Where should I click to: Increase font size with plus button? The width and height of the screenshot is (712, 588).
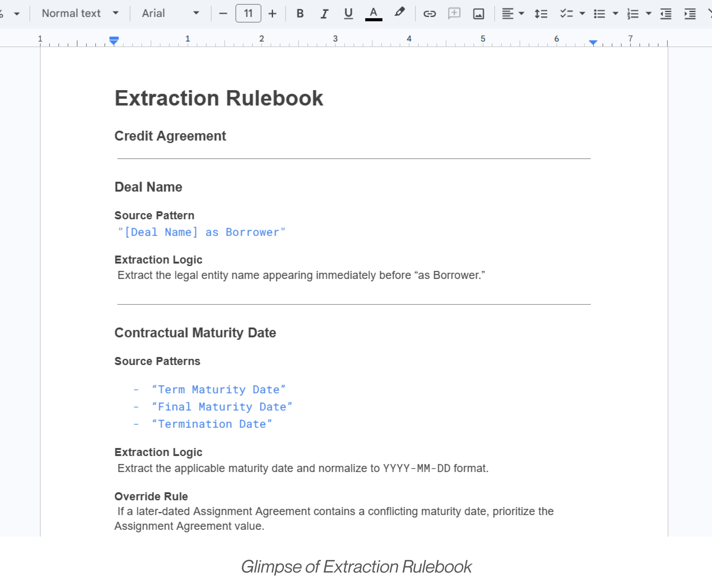coord(272,14)
